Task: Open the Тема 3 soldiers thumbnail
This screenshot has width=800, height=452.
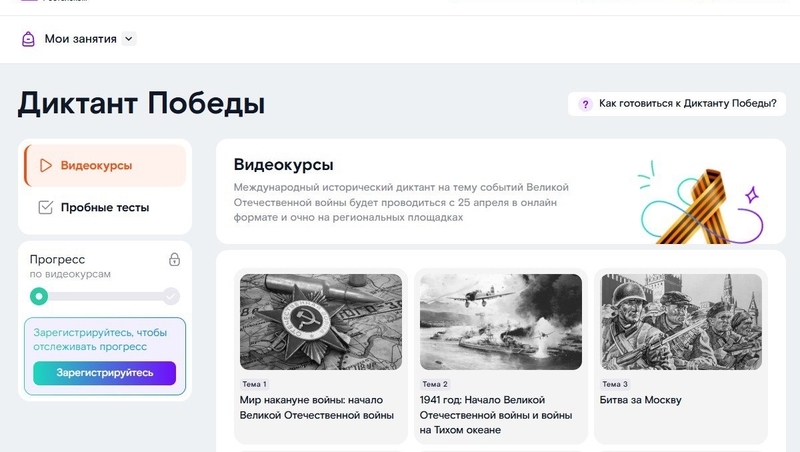Action: [x=680, y=322]
